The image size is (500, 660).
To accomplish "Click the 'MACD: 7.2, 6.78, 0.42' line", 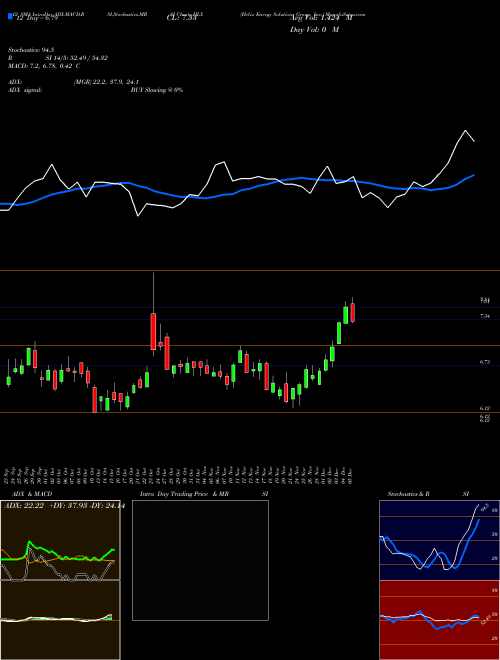I will point(44,66).
